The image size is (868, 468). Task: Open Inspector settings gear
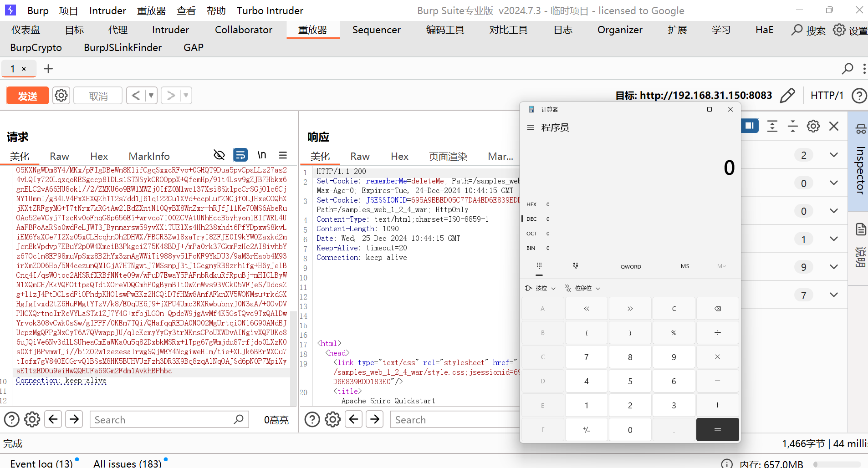tap(813, 126)
